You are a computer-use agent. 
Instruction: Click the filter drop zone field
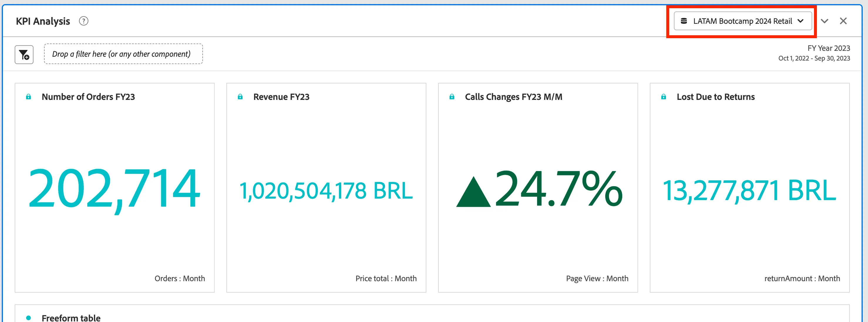[x=123, y=54]
